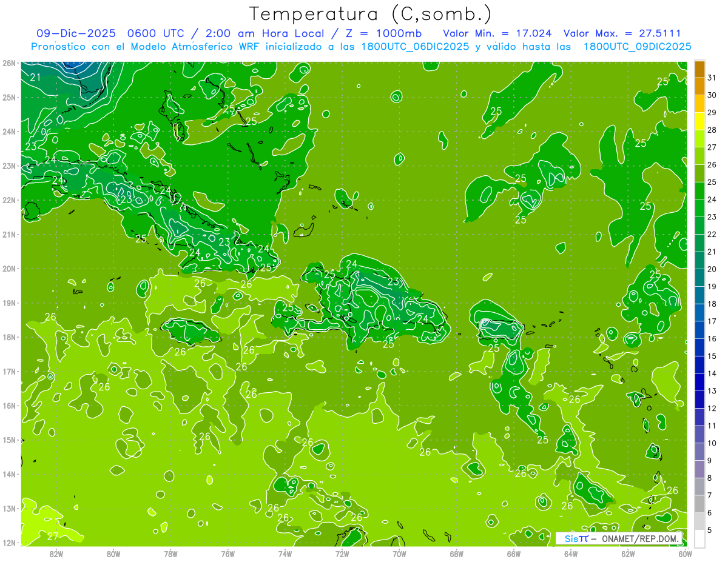Click the 60W longitude axis label
Image resolution: width=728 pixels, height=562 pixels.
[x=685, y=554]
